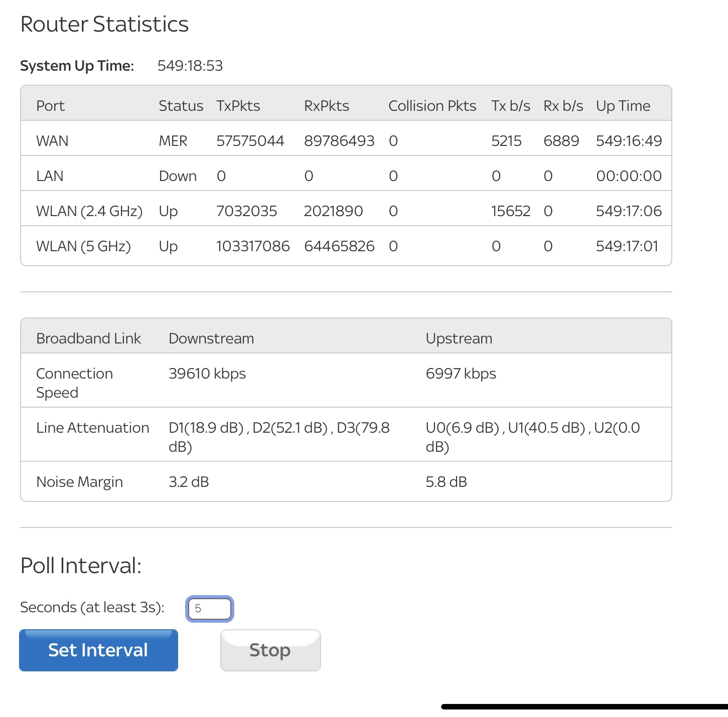Focus the poll interval seconds input field
728x717 pixels.
[210, 609]
